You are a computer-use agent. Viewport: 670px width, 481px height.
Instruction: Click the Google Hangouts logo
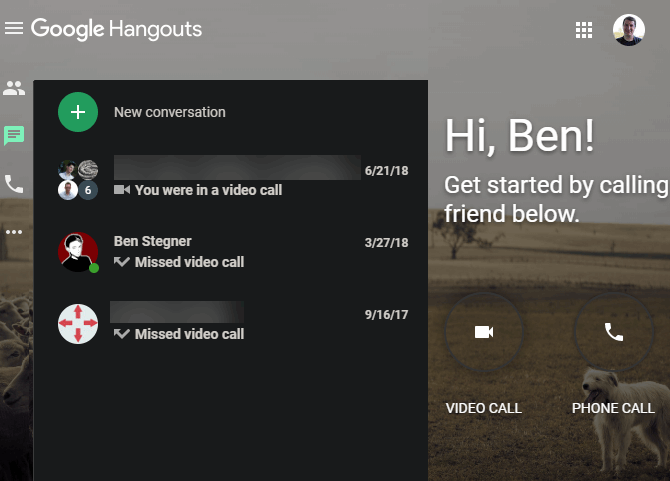tap(116, 29)
